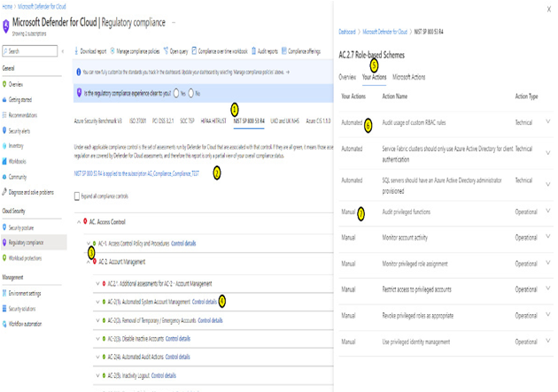Image resolution: width=558 pixels, height=392 pixels.
Task: Expand AC-2(2) Removal of Temporary Accounts
Action: pyautogui.click(x=97, y=320)
